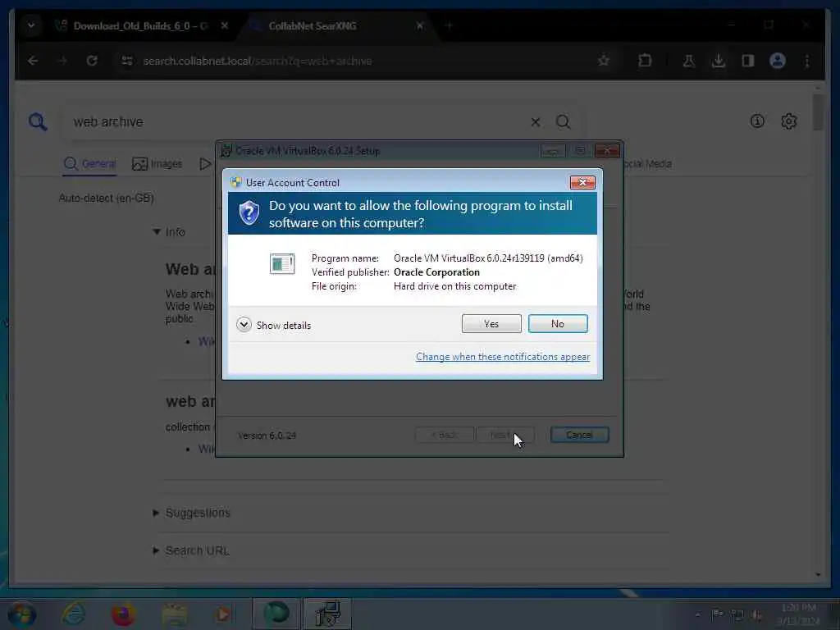Viewport: 840px width, 630px height.
Task: Open the Windows Start button
Action: [22, 614]
